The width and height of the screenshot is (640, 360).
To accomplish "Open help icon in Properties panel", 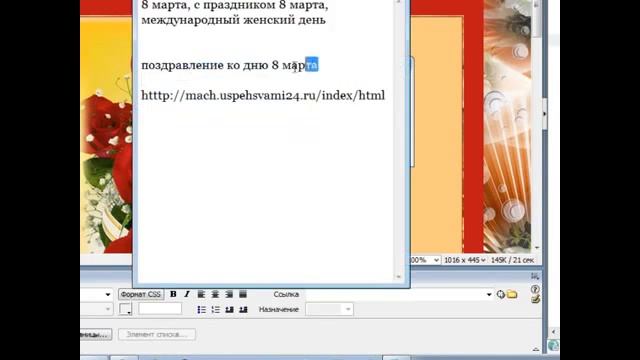I will coord(535,289).
